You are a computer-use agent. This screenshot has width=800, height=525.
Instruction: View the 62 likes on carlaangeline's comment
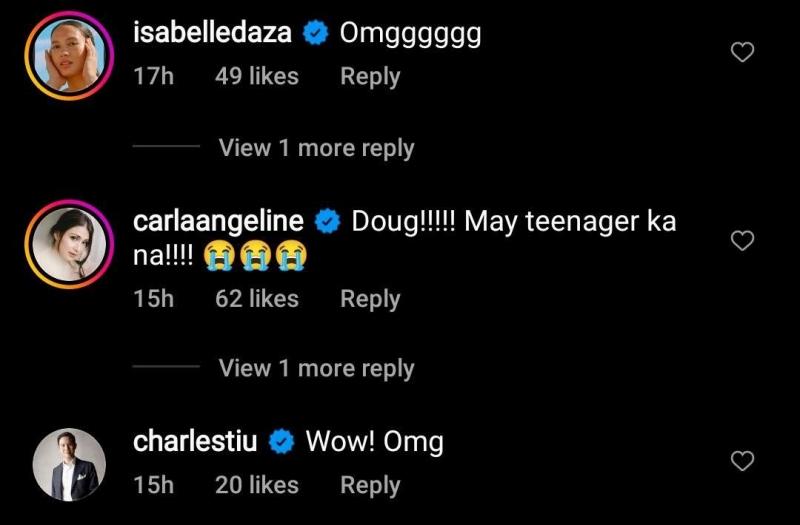click(257, 298)
